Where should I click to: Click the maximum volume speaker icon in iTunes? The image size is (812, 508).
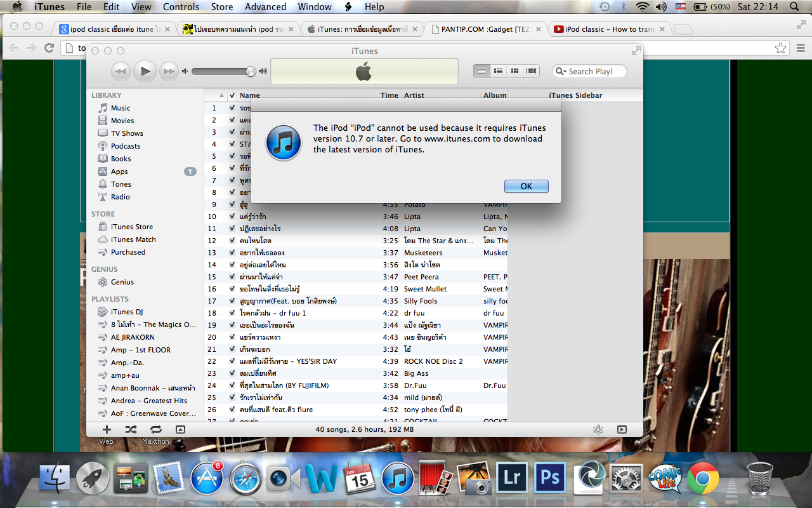tap(263, 72)
